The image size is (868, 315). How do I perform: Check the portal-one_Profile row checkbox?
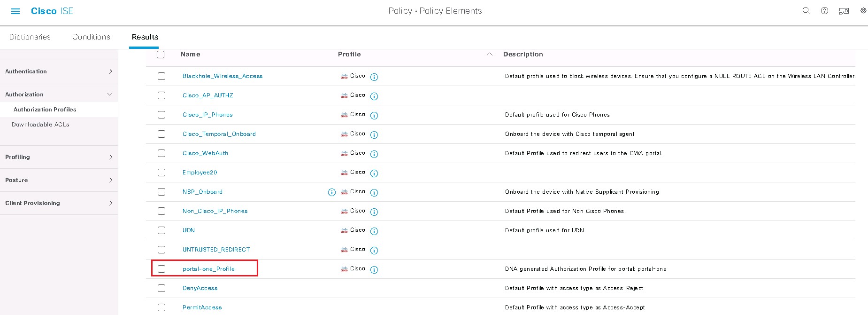(x=161, y=269)
